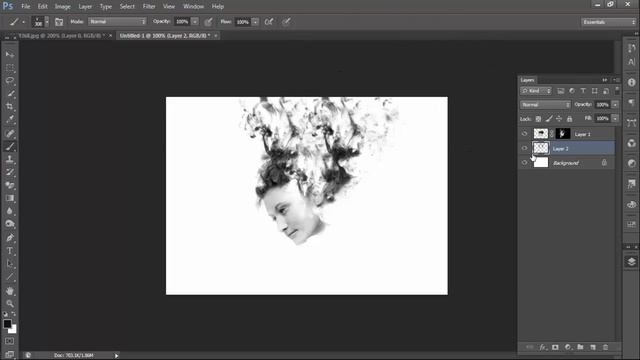Open layer Fill slider dropdown
640x360 pixels.
click(615, 118)
